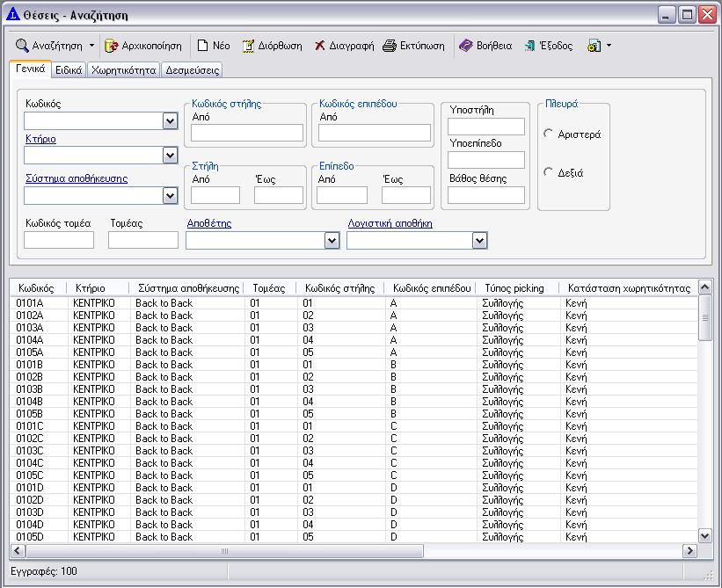This screenshot has height=588, width=722.
Task: Click the Διόρθωση edit icon
Action: click(x=248, y=46)
